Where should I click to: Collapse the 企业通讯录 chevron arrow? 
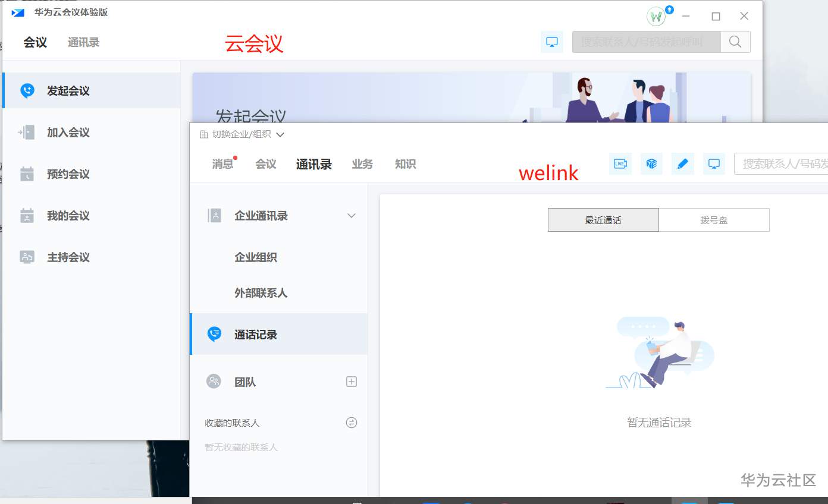point(352,216)
